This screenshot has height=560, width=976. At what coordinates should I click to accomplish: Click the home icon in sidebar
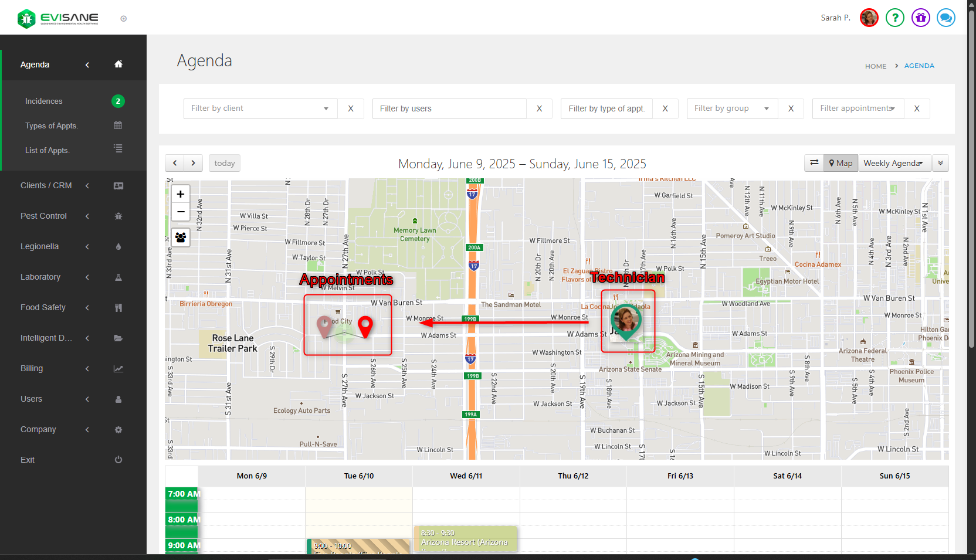coord(118,65)
